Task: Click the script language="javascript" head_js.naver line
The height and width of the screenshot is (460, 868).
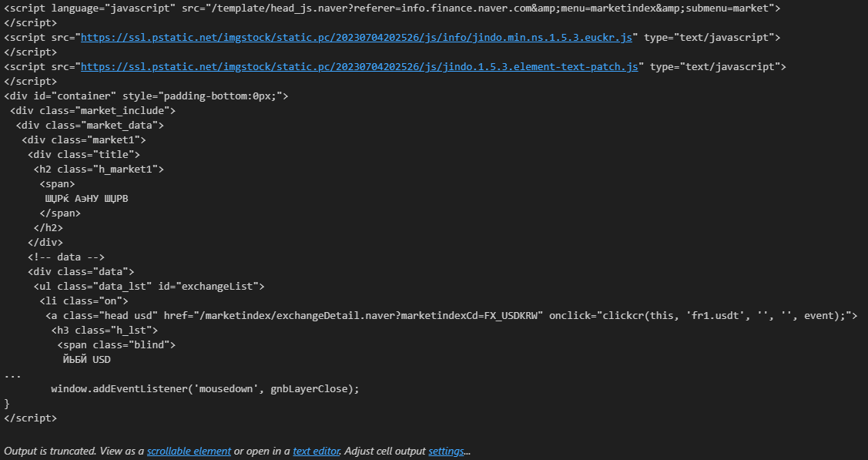Action: 392,8
